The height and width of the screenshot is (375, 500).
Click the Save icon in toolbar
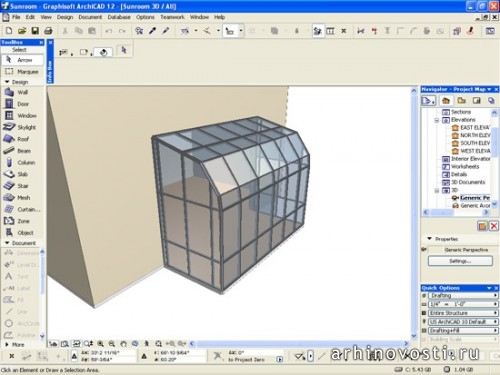tap(35, 31)
